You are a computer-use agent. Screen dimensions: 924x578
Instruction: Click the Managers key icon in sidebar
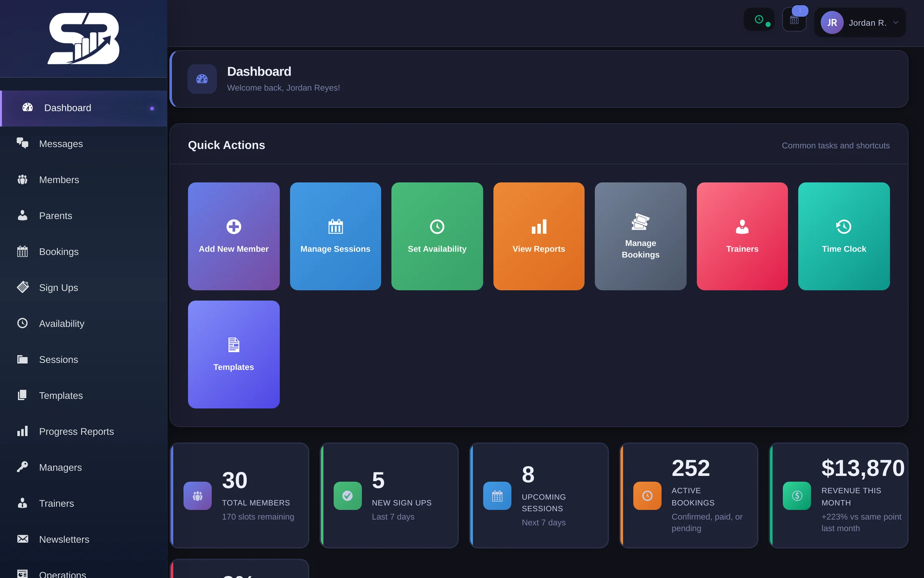(x=22, y=467)
